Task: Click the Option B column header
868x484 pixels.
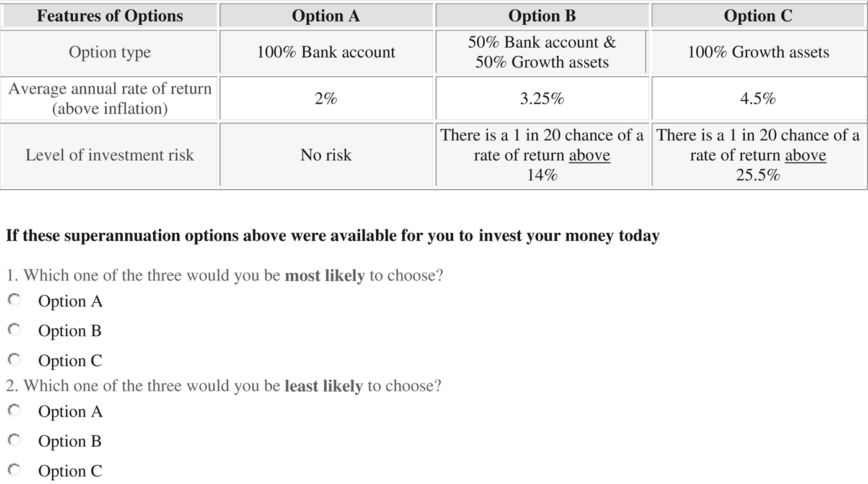Action: (541, 16)
